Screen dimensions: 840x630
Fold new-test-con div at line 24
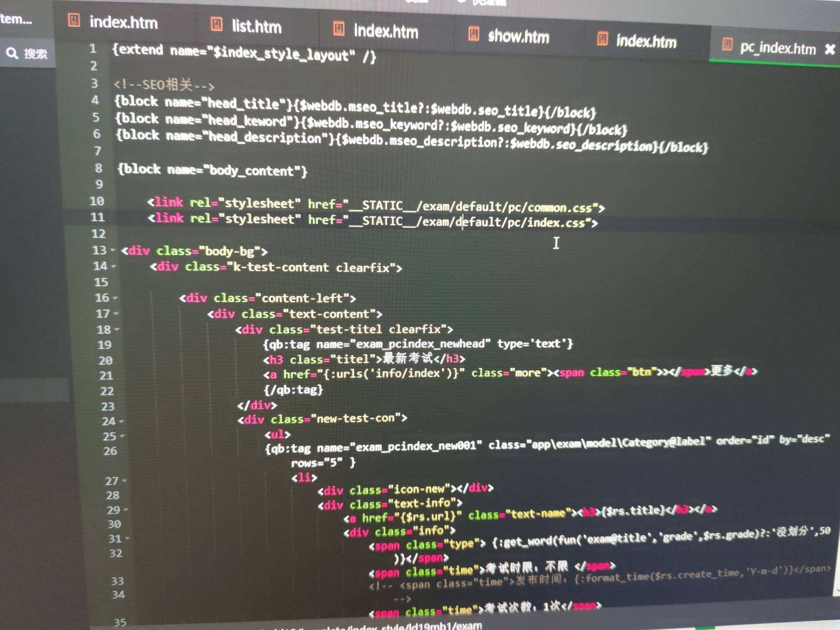coord(122,421)
